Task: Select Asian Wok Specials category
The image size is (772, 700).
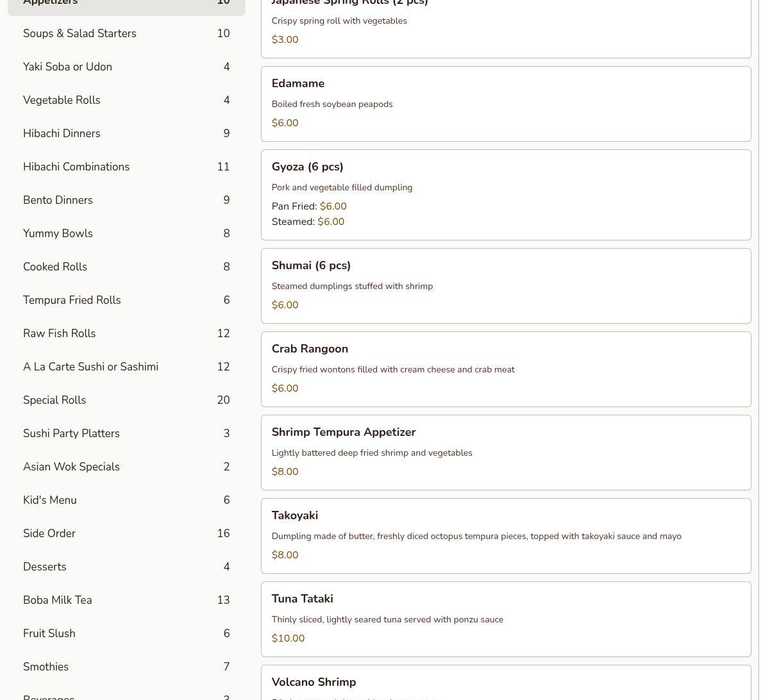Action: [x=126, y=467]
